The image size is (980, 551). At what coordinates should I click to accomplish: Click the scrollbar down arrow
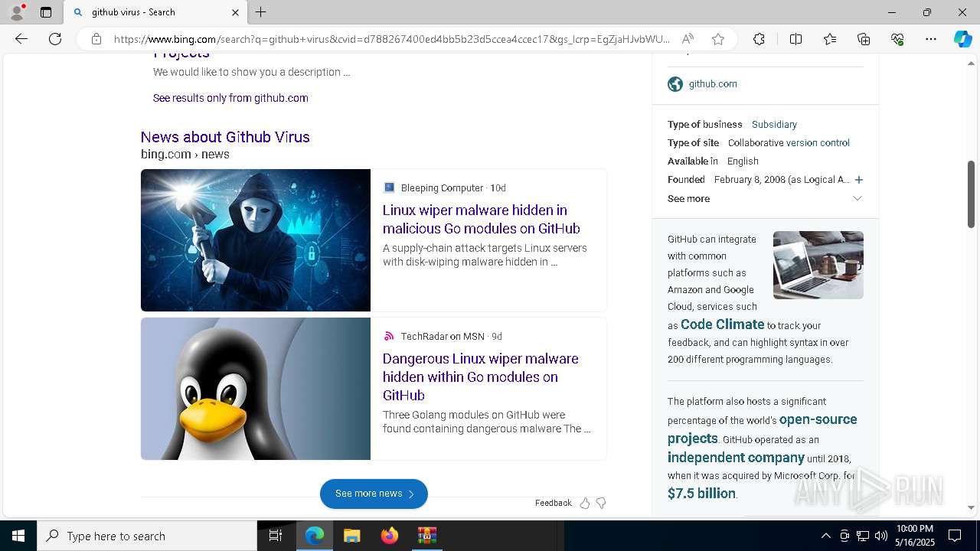(971, 507)
